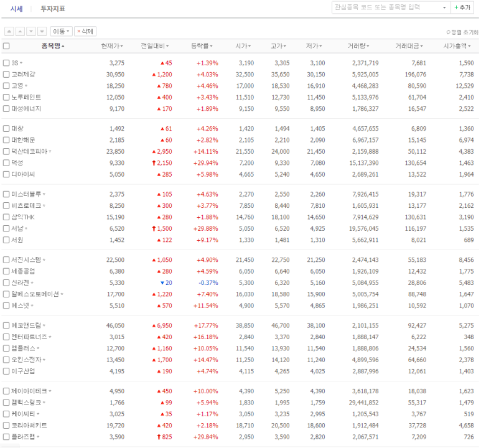The width and height of the screenshot is (481, 448).
Task: Sort by 시가 column header
Action: 243,46
